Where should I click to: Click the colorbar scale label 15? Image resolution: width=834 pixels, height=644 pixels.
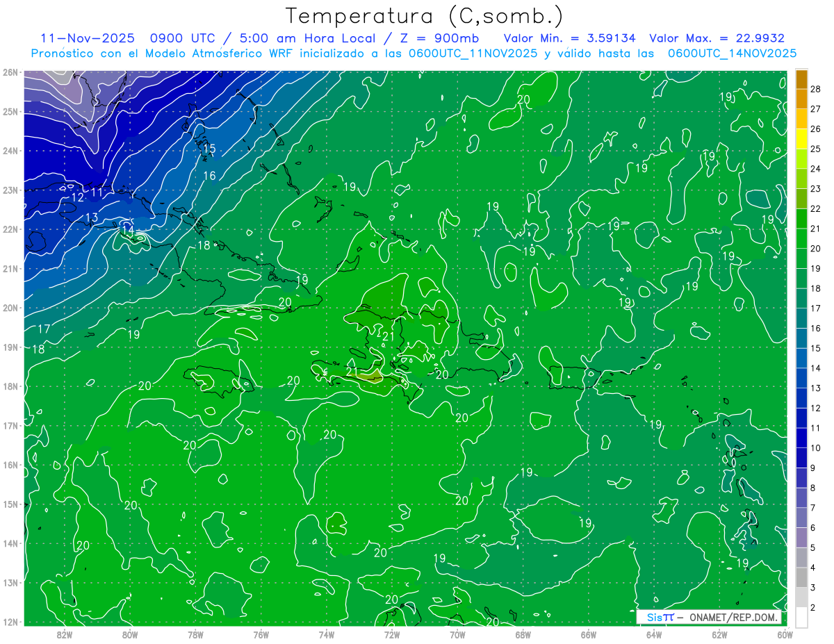point(816,348)
